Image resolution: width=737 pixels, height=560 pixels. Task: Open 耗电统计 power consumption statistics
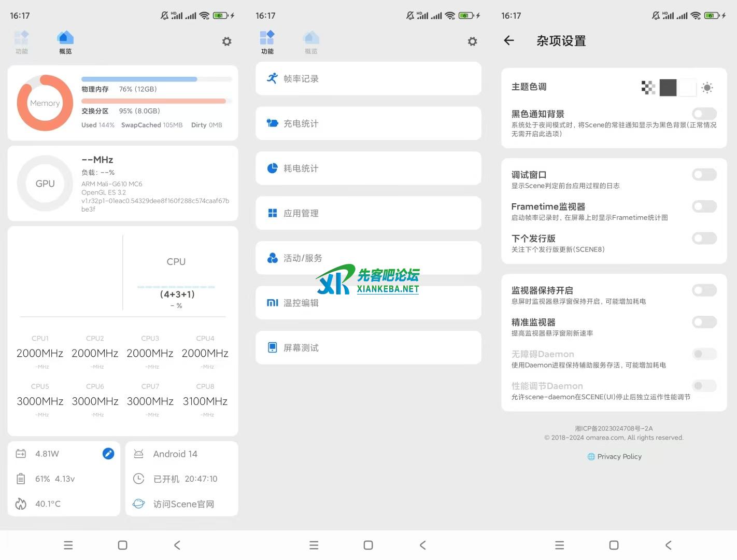(x=368, y=168)
